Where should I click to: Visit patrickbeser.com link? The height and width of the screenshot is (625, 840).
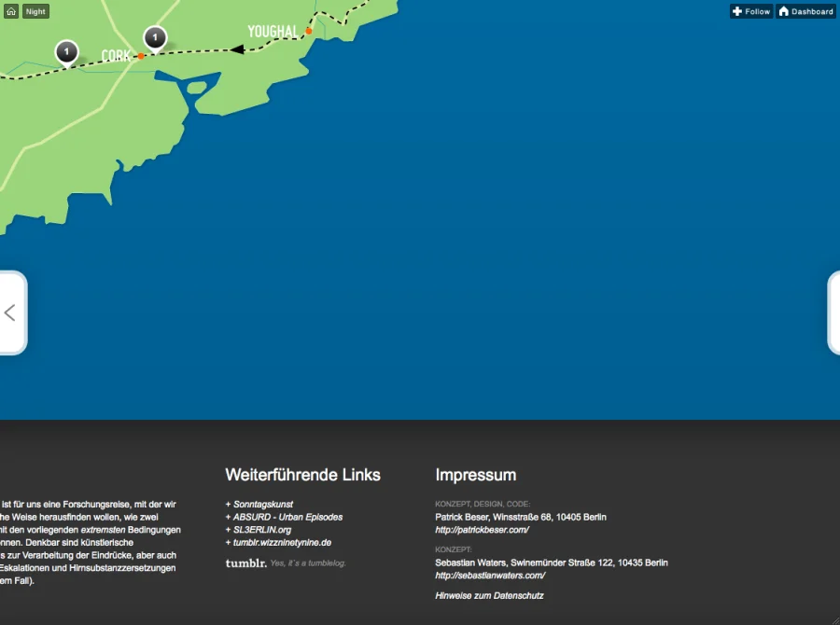(482, 530)
